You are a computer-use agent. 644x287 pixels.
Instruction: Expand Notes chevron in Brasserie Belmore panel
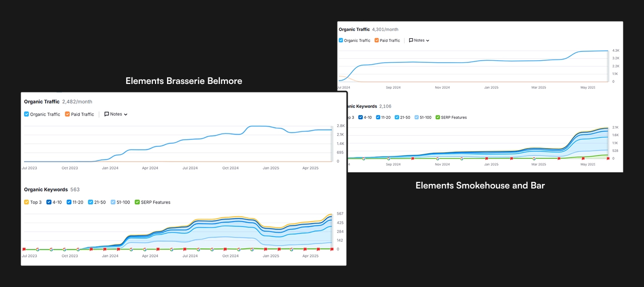pos(126,115)
